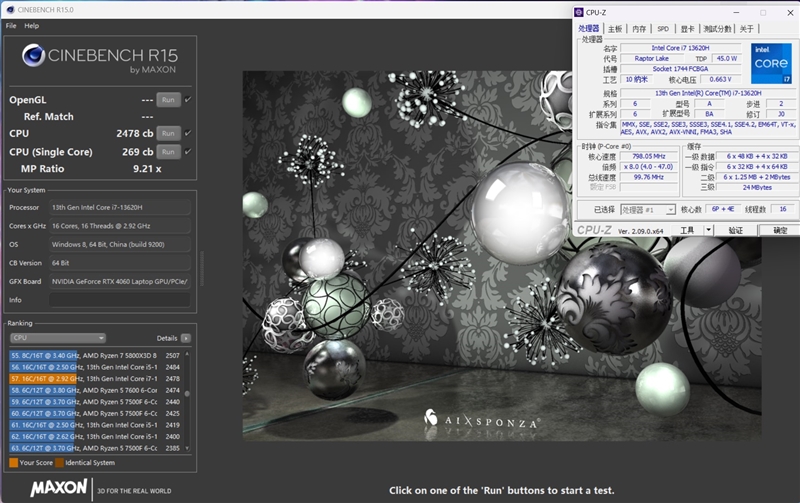
Task: Click the CPU-Z title bar app icon
Action: [x=579, y=12]
